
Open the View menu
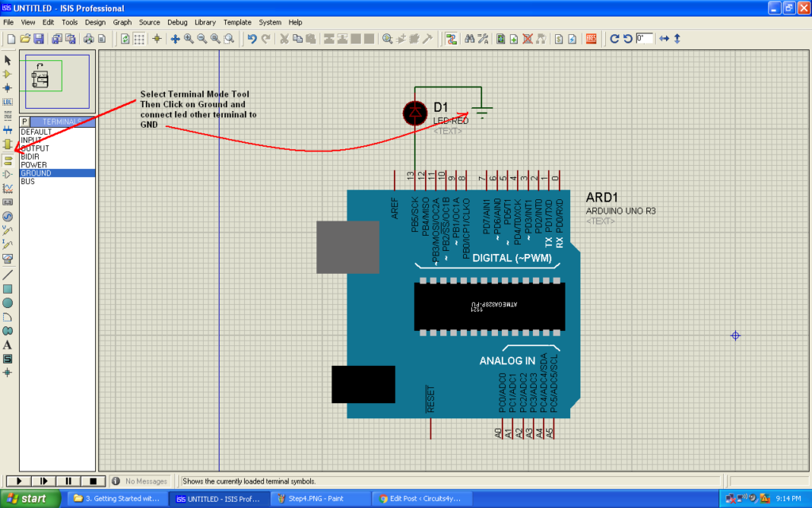coord(28,22)
